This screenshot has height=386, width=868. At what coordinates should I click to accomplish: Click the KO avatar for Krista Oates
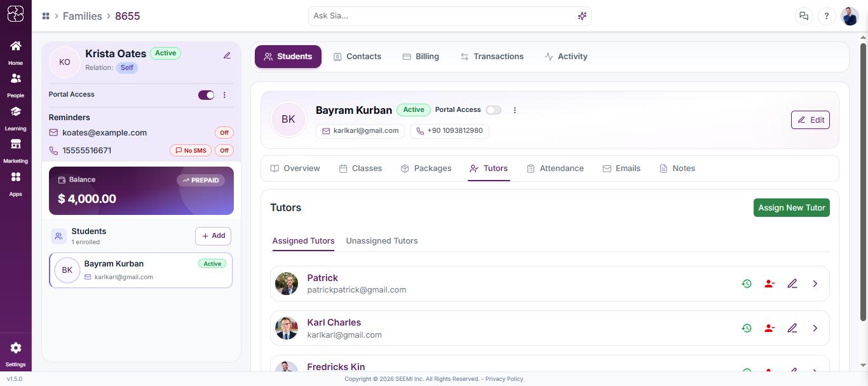pyautogui.click(x=65, y=62)
